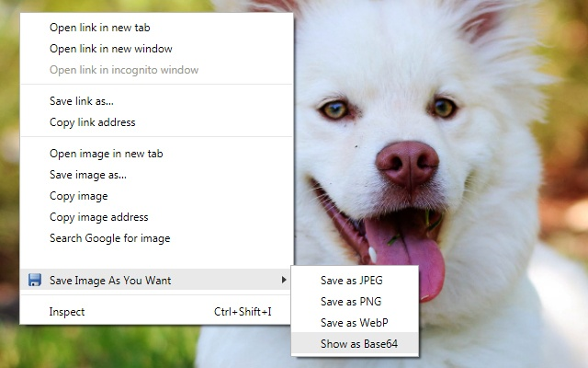Choose Search Google for image

click(x=156, y=238)
